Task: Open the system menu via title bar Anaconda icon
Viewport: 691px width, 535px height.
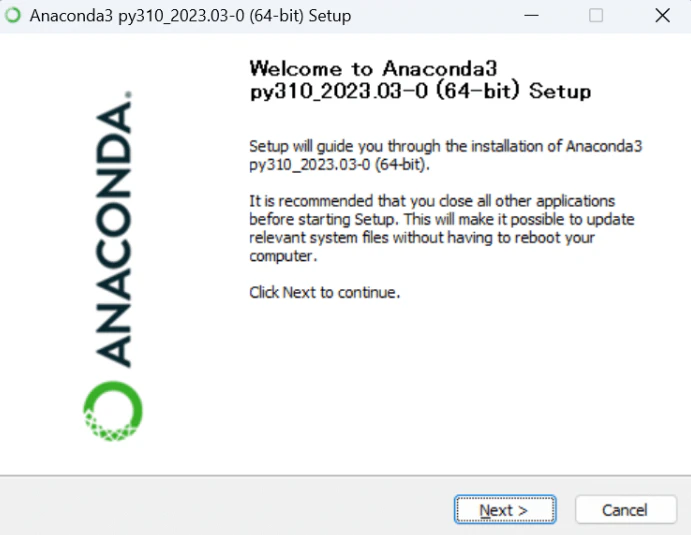Action: pyautogui.click(x=13, y=15)
